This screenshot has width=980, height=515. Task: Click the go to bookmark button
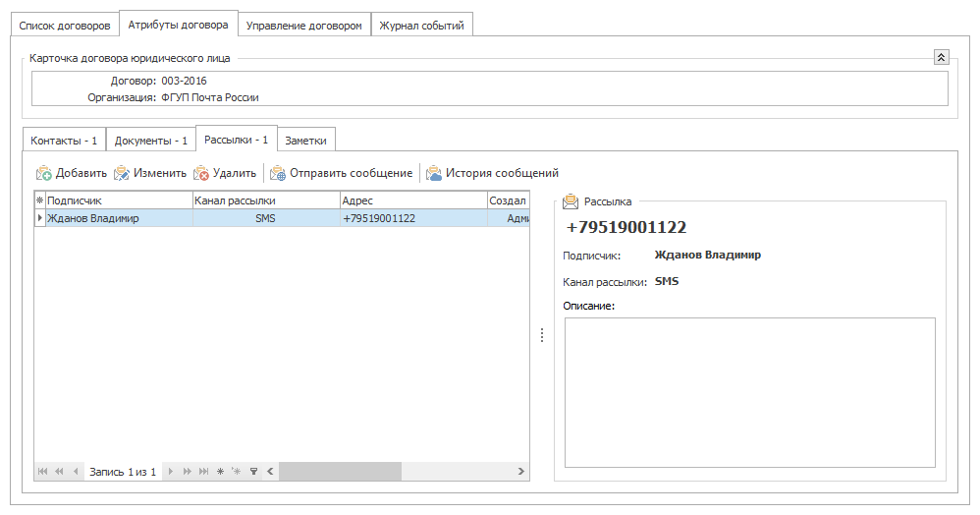[237, 471]
